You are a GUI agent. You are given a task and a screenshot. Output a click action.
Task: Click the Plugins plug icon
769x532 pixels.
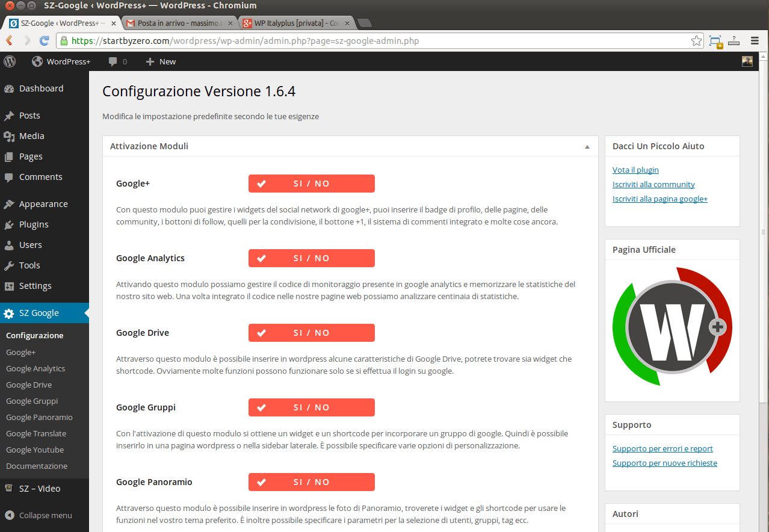pyautogui.click(x=9, y=224)
